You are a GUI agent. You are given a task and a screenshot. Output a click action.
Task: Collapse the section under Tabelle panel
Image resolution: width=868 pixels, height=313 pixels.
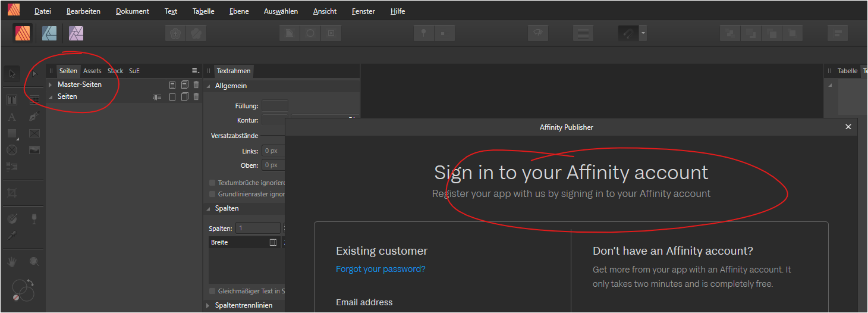tap(830, 86)
